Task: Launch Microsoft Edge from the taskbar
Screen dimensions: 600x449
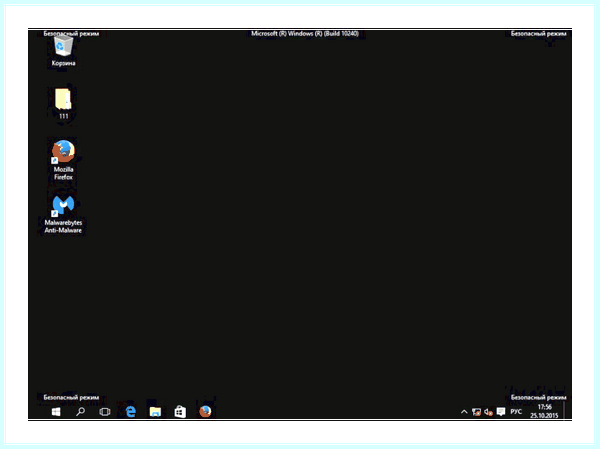Action: coord(130,411)
